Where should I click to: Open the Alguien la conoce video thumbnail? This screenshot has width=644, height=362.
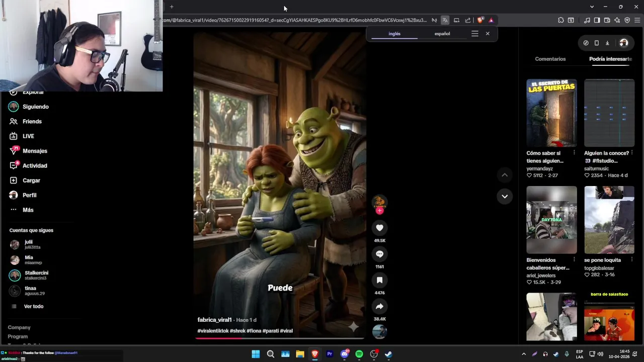609,113
